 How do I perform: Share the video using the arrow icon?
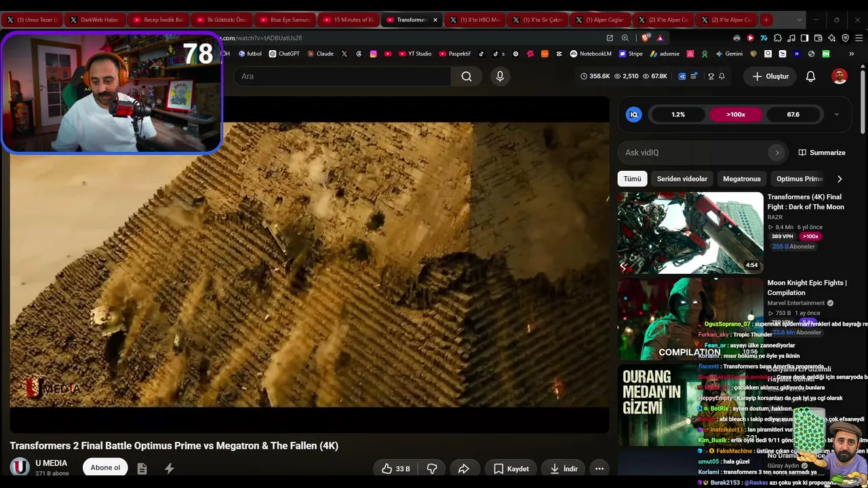tap(464, 468)
